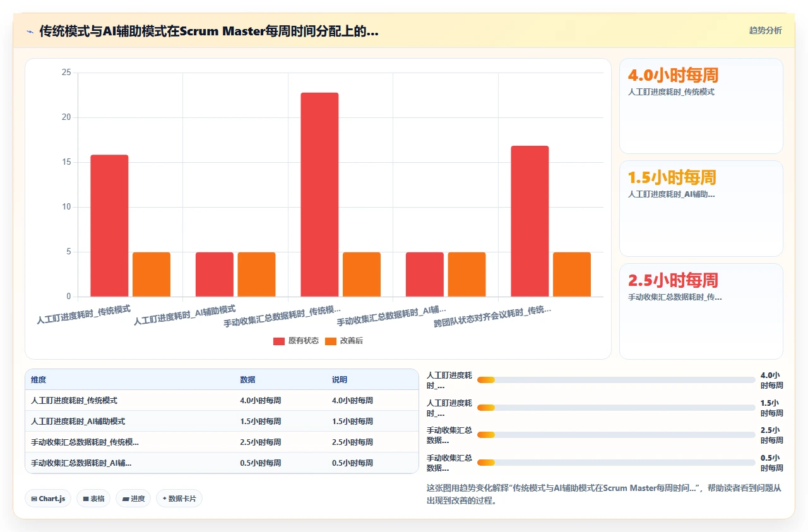
Task: Click the tallest red bar 手动收集汇总数据耗时_传统模
Action: [x=319, y=194]
